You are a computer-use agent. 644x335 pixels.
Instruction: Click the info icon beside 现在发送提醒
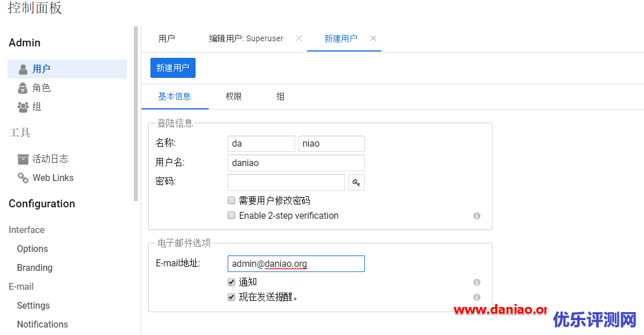[x=476, y=297]
